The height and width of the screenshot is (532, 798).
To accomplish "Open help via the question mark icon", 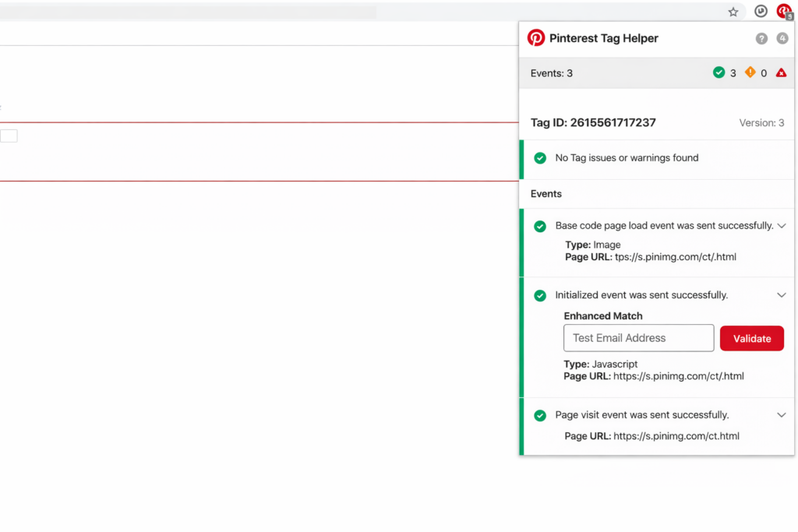I will point(761,38).
